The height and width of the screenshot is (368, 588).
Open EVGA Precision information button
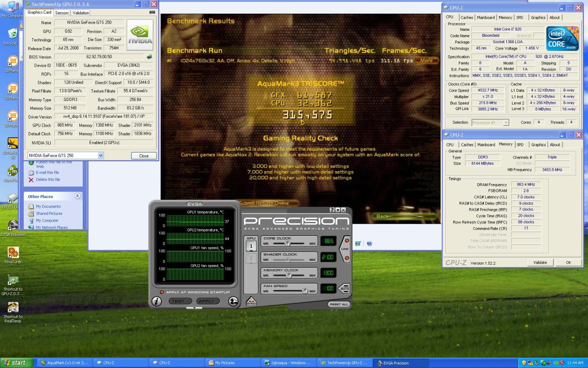tap(157, 301)
